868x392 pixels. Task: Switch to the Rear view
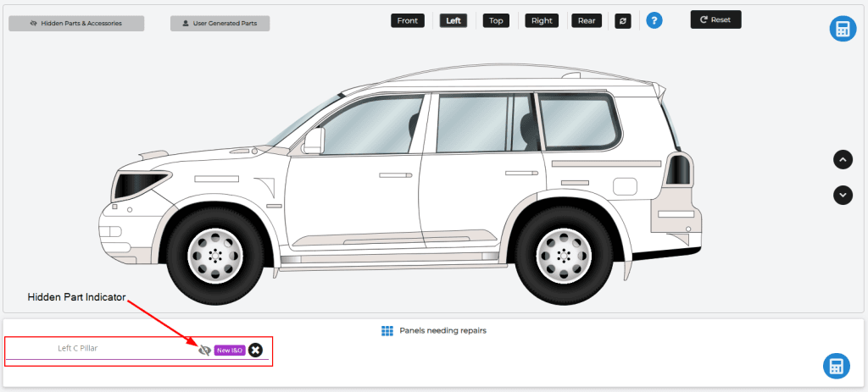tap(587, 20)
